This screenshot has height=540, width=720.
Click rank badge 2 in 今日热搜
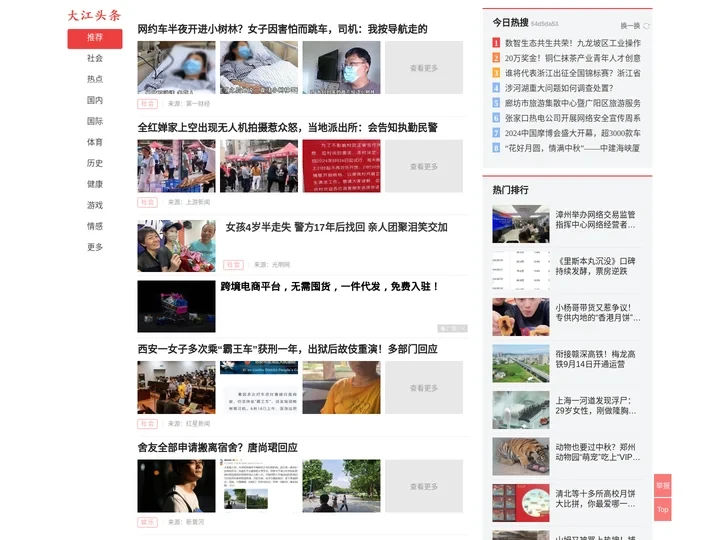496,58
